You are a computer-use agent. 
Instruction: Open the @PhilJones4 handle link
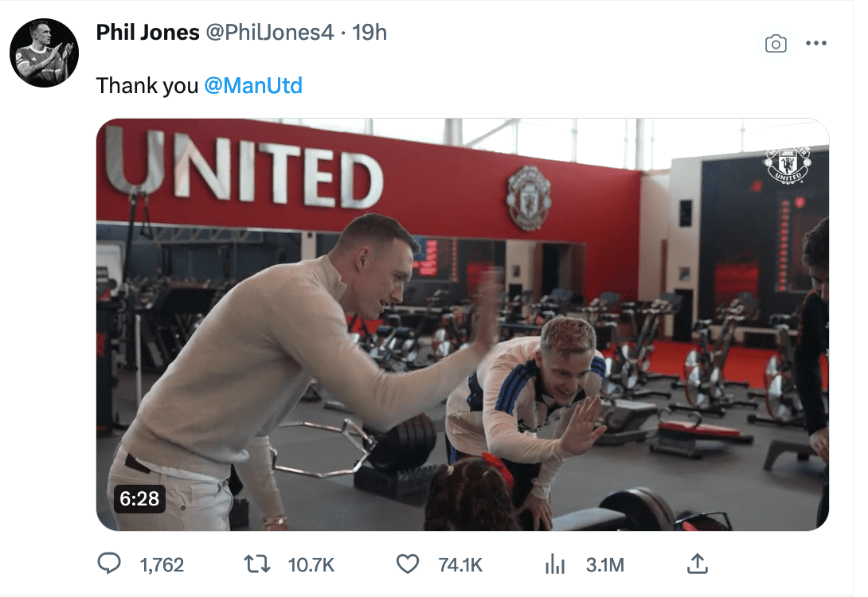pyautogui.click(x=270, y=33)
